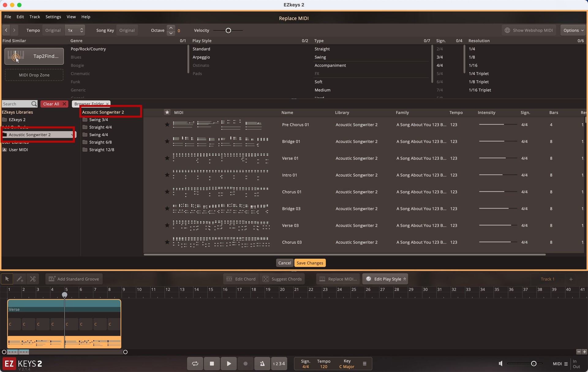Toggle favorites filter star in header
The image size is (588, 372).
pyautogui.click(x=167, y=112)
